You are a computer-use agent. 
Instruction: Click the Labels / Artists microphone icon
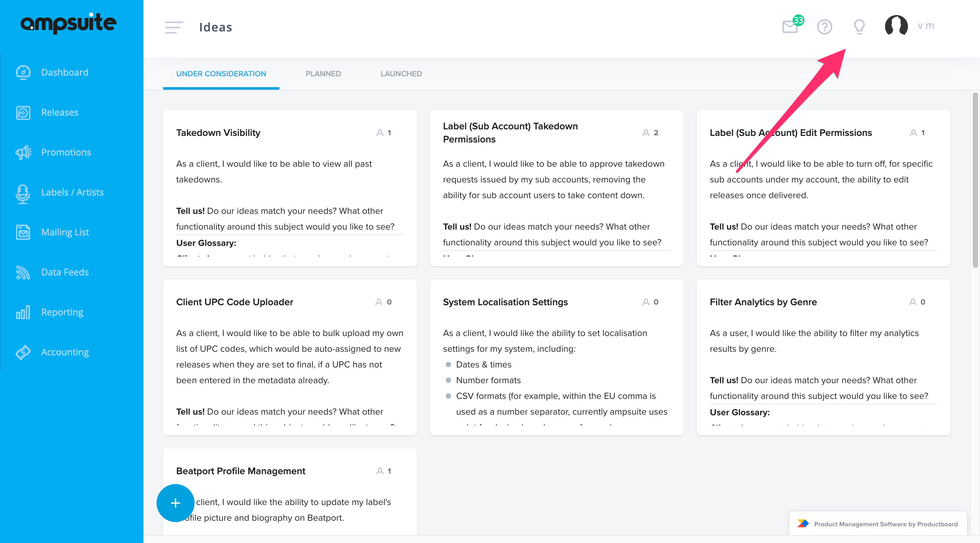pyautogui.click(x=23, y=193)
